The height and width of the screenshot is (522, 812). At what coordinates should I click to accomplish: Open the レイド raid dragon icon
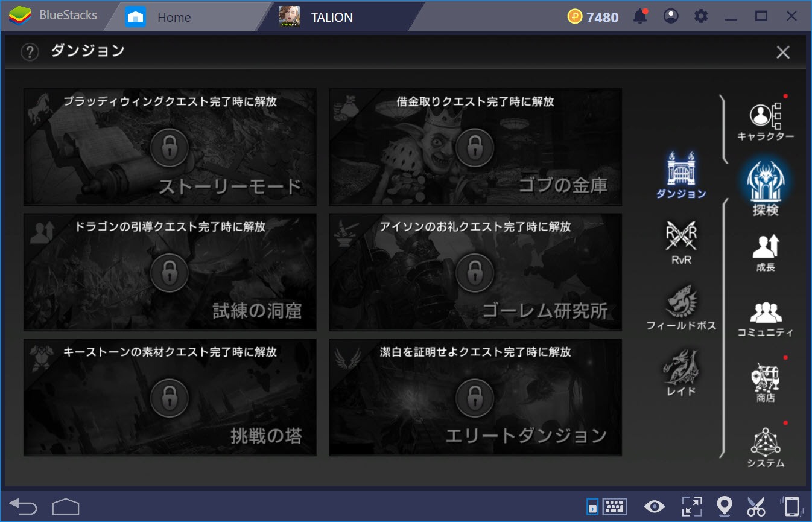coord(681,373)
